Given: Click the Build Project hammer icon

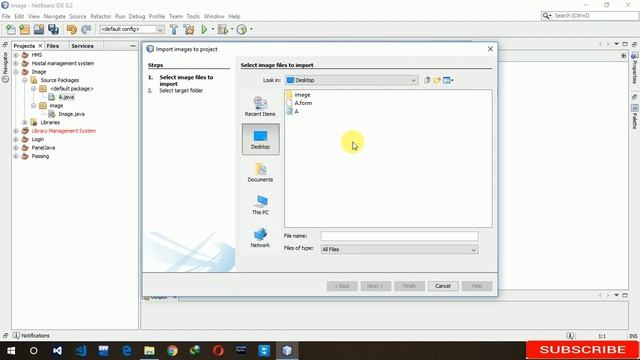Looking at the screenshot, I should click(174, 29).
